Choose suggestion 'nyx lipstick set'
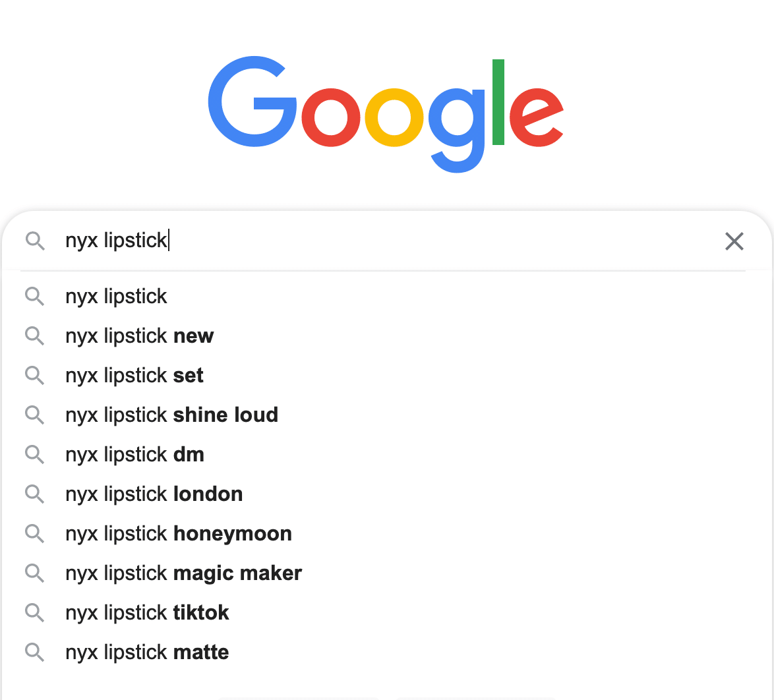 pos(387,375)
